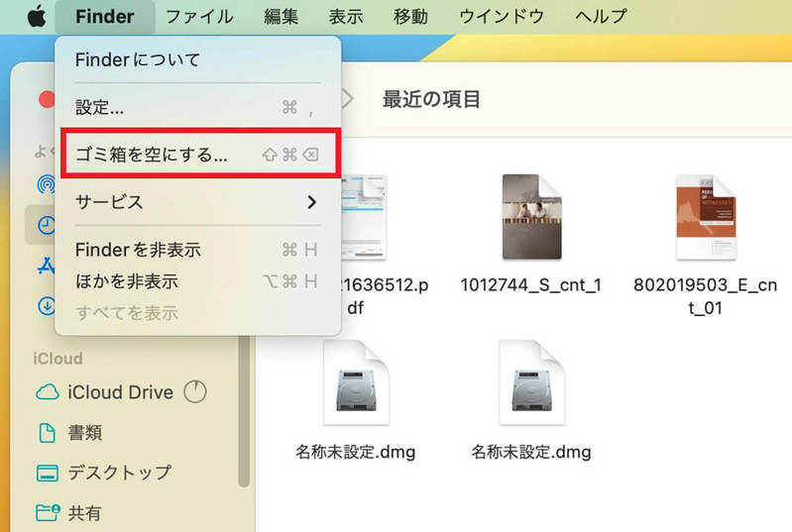Click the red close window button

point(47,99)
